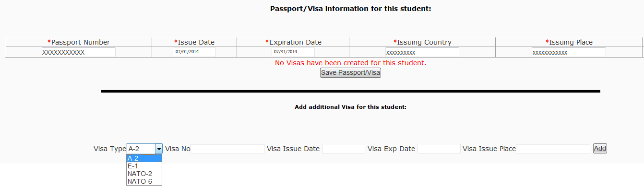The image size is (644, 188).
Task: Click the Visa No input box
Action: 227,149
